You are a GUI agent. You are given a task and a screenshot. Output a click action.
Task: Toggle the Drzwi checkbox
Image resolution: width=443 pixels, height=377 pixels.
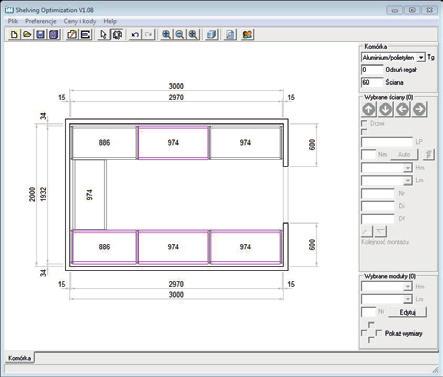pos(364,123)
